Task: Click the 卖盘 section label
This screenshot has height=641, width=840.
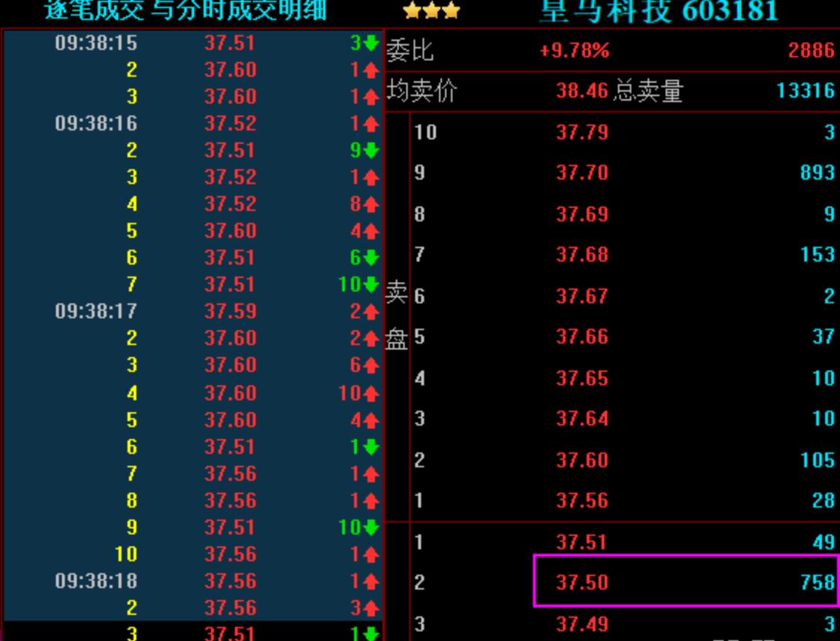Action: 396,316
